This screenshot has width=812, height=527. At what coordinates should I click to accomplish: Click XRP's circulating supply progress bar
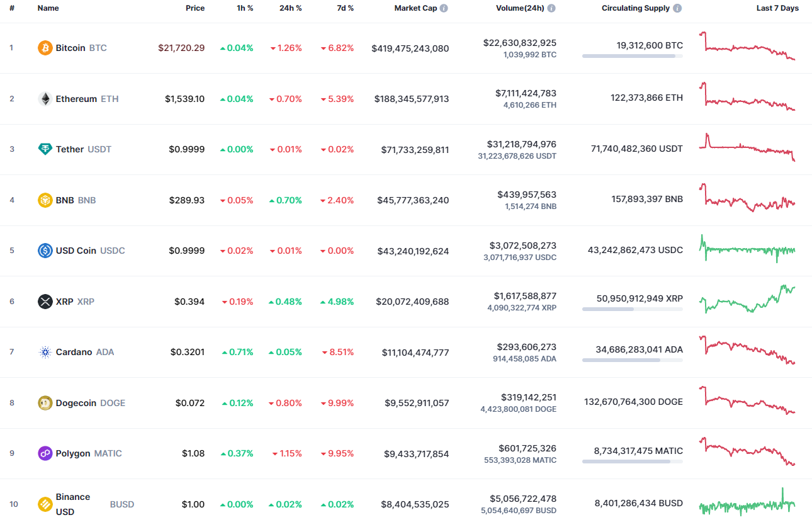point(632,309)
